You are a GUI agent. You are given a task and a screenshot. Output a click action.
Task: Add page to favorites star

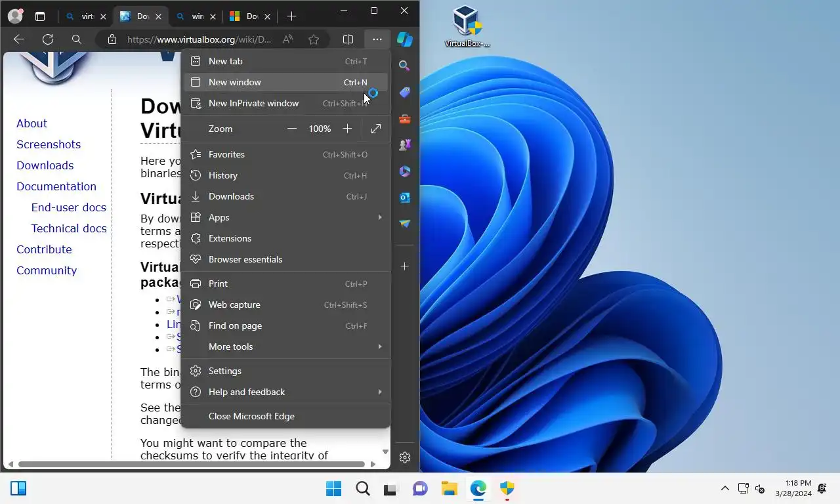(x=314, y=39)
